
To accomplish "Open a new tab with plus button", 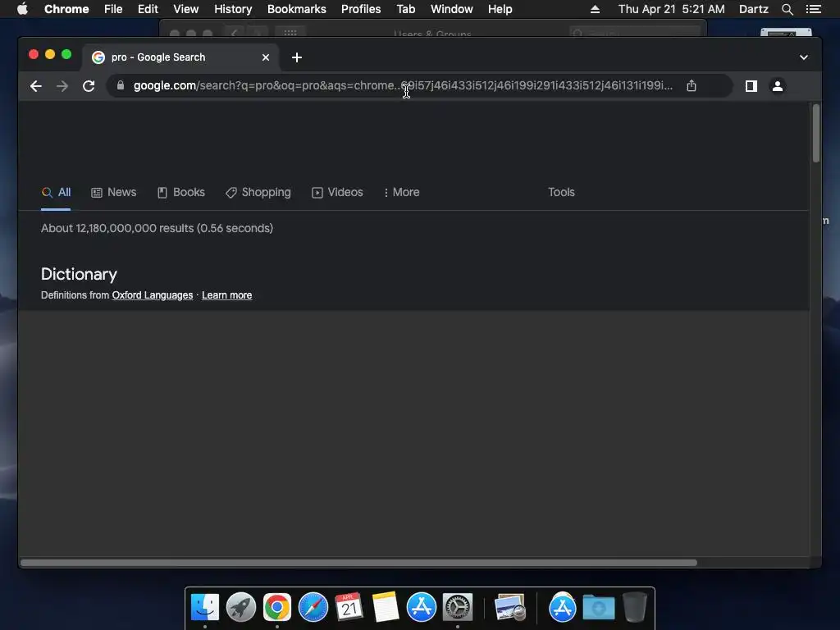I will tap(297, 57).
